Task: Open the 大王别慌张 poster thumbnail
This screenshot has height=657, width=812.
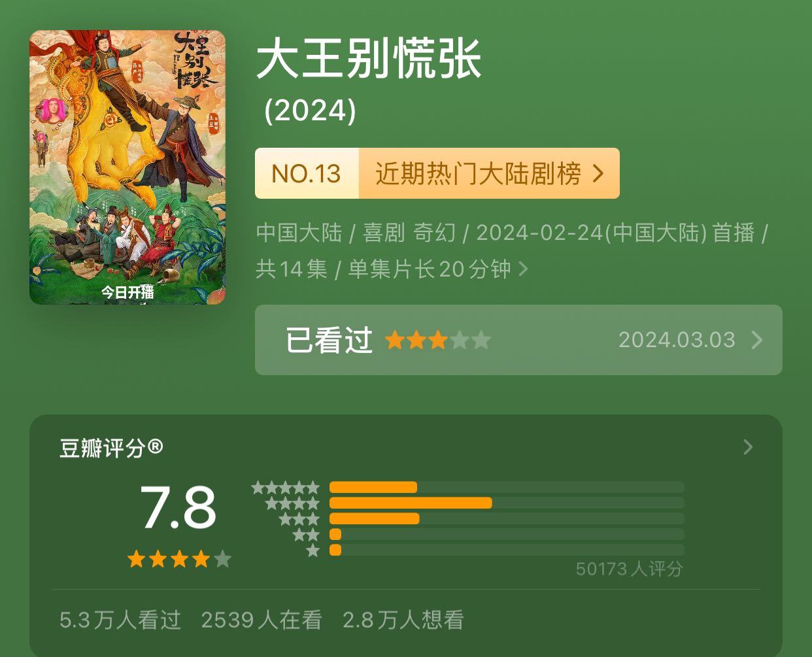Action: (x=127, y=167)
